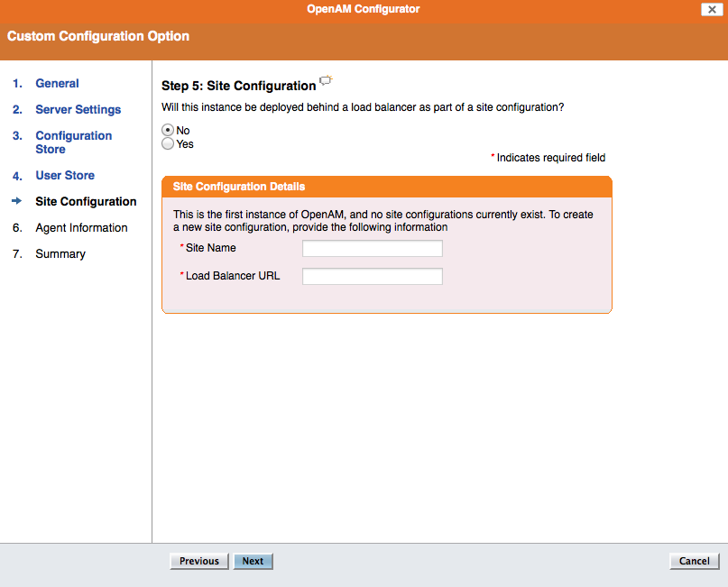The height and width of the screenshot is (587, 728).
Task: Focus the Site Name input field
Action: pyautogui.click(x=373, y=248)
